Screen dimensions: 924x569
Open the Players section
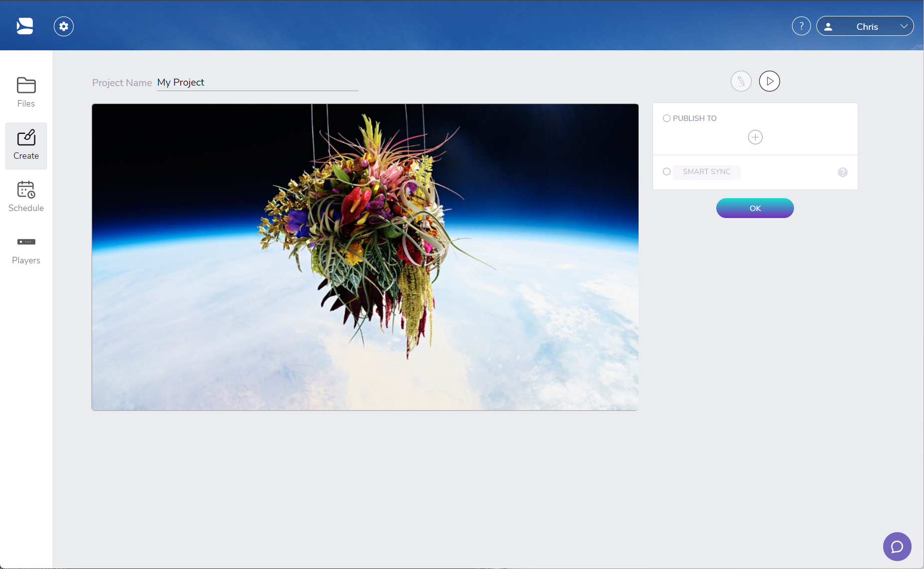26,250
